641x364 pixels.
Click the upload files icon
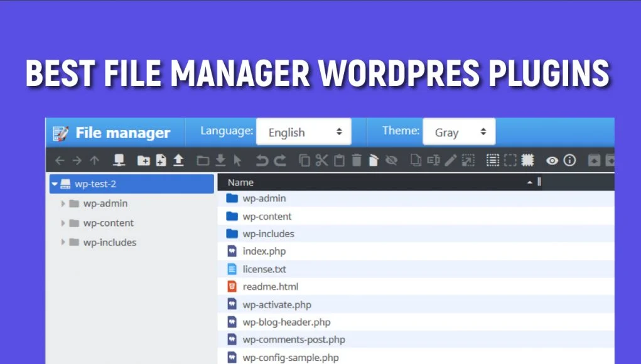tap(179, 160)
